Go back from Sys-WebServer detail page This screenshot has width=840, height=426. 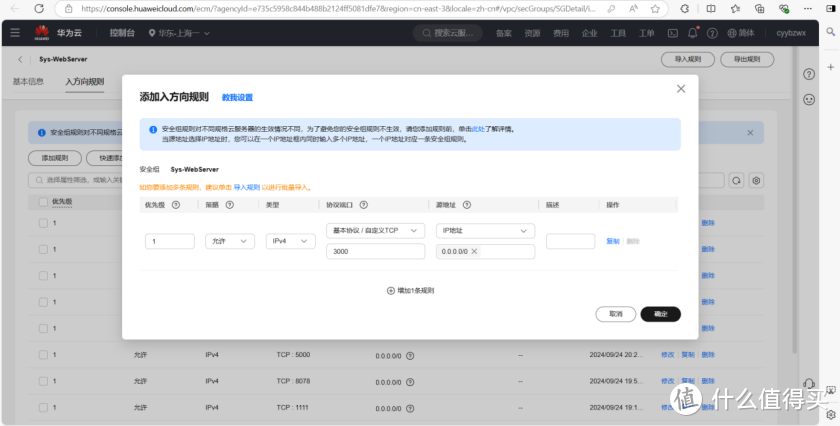(20, 59)
